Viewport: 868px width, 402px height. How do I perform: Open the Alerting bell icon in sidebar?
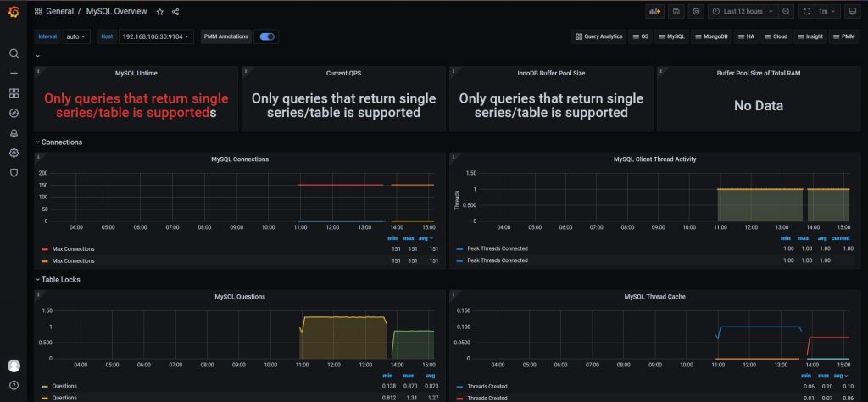coord(14,133)
